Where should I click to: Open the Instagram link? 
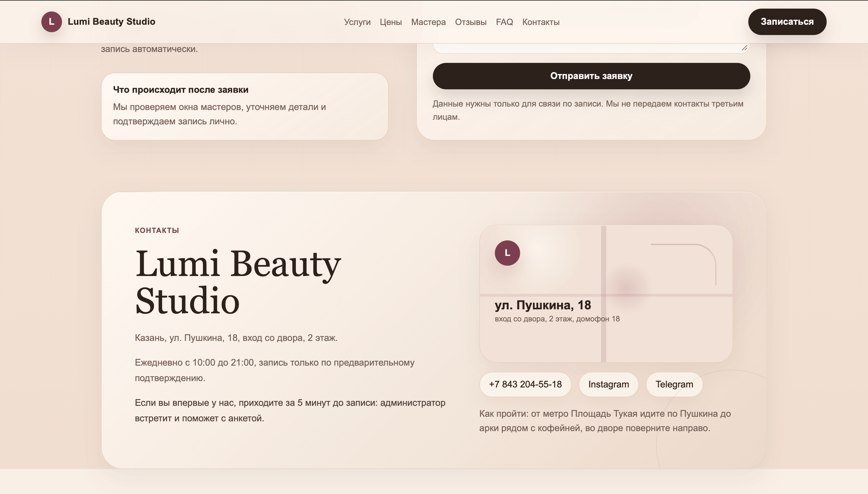click(608, 384)
